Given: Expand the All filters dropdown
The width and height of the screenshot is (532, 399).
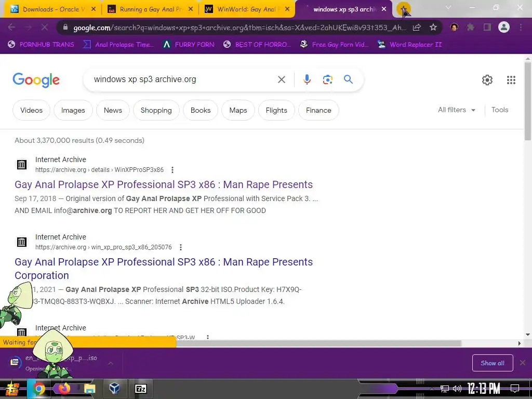Looking at the screenshot, I should click(x=456, y=110).
